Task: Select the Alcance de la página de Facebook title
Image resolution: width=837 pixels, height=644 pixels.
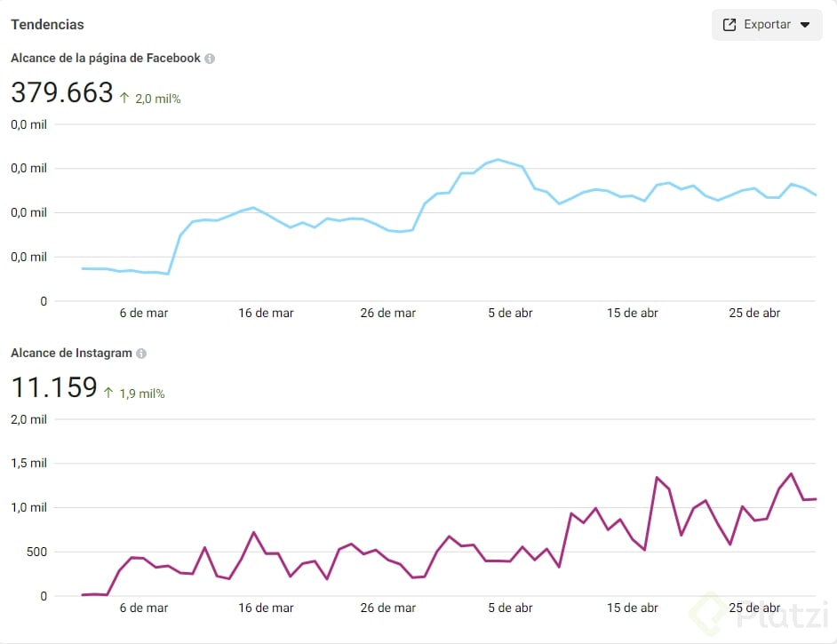Action: click(106, 58)
